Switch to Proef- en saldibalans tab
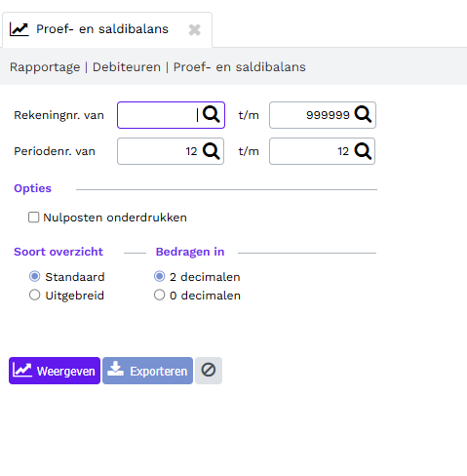 (102, 29)
